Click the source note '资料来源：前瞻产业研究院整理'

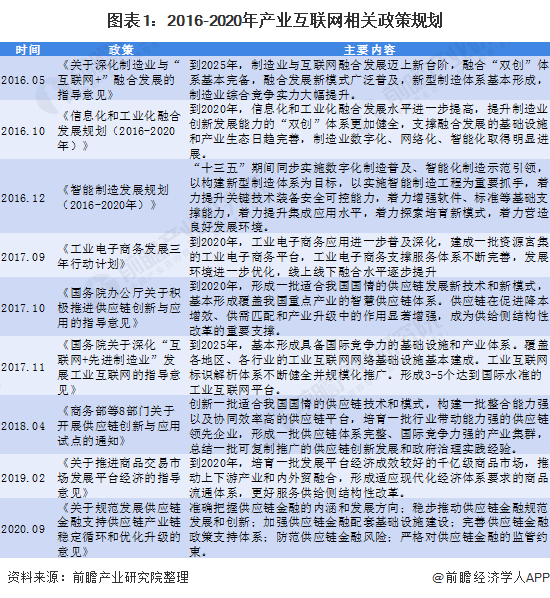pos(98,577)
